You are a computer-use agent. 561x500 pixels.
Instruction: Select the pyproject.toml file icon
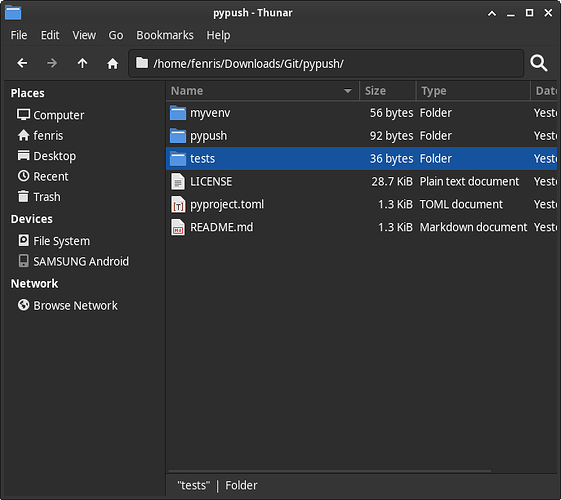point(178,205)
